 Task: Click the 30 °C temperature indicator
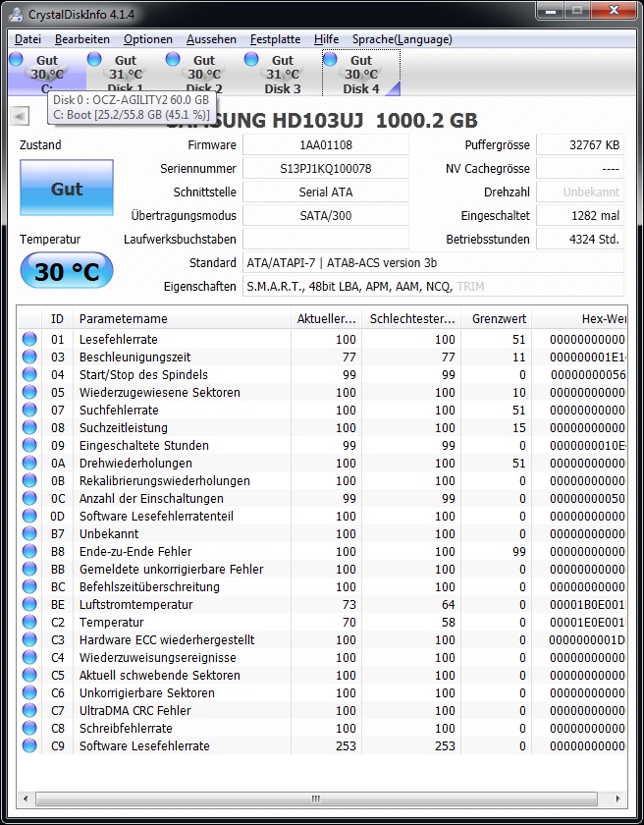(x=67, y=270)
